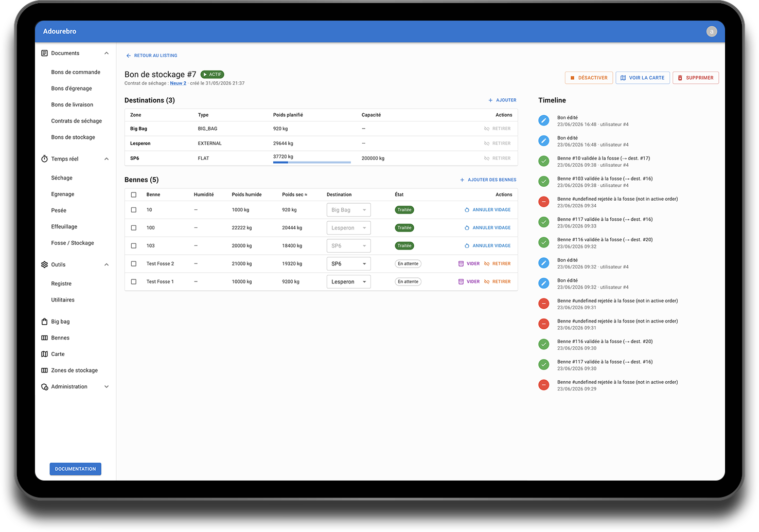Check the box for Test Fosse 1
This screenshot has width=759, height=532.
pos(134,282)
